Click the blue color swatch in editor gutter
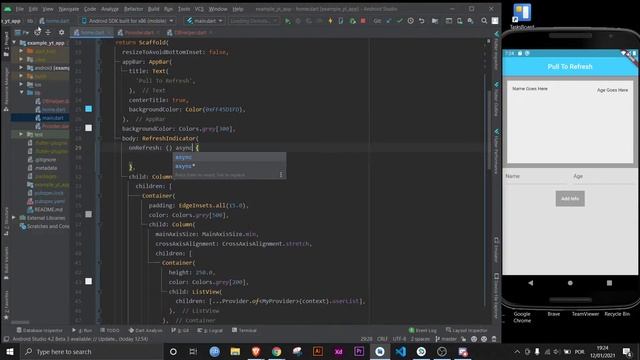This screenshot has width=640, height=360. tap(89, 109)
